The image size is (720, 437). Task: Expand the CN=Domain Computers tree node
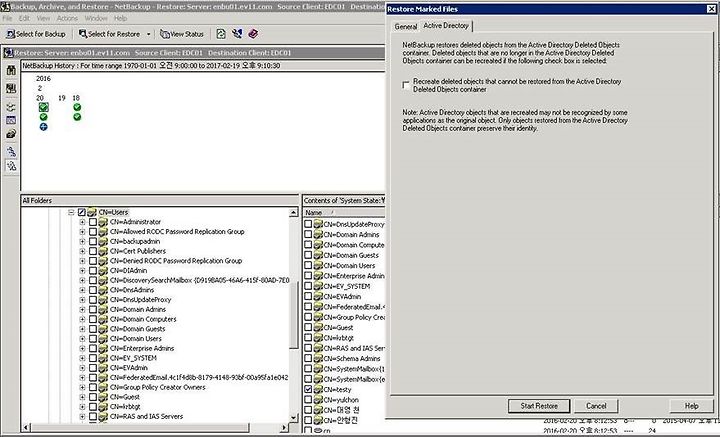pyautogui.click(x=82, y=319)
